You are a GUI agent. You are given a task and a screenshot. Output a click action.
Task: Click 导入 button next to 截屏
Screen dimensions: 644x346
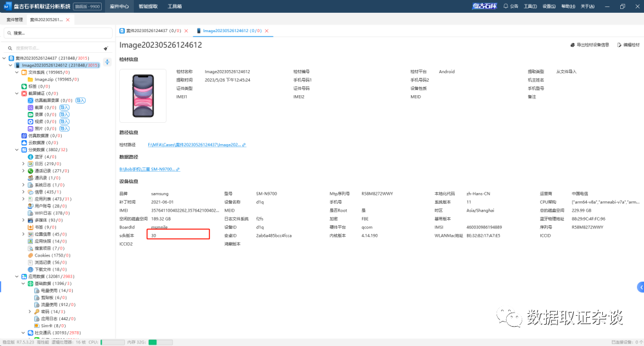click(64, 107)
